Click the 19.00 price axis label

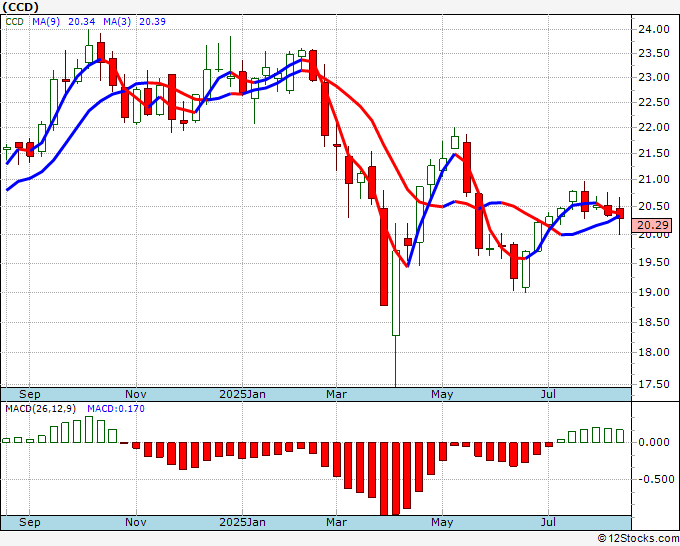point(654,292)
